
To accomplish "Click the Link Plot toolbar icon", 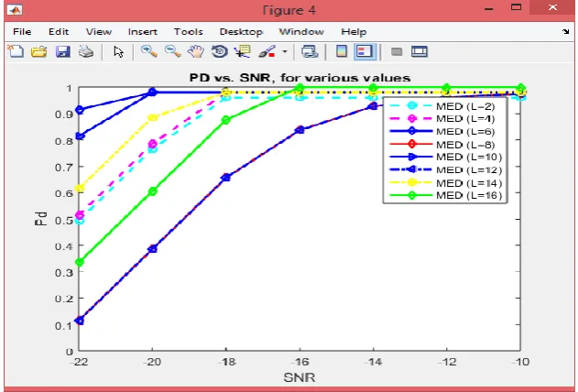I will pyautogui.click(x=310, y=51).
